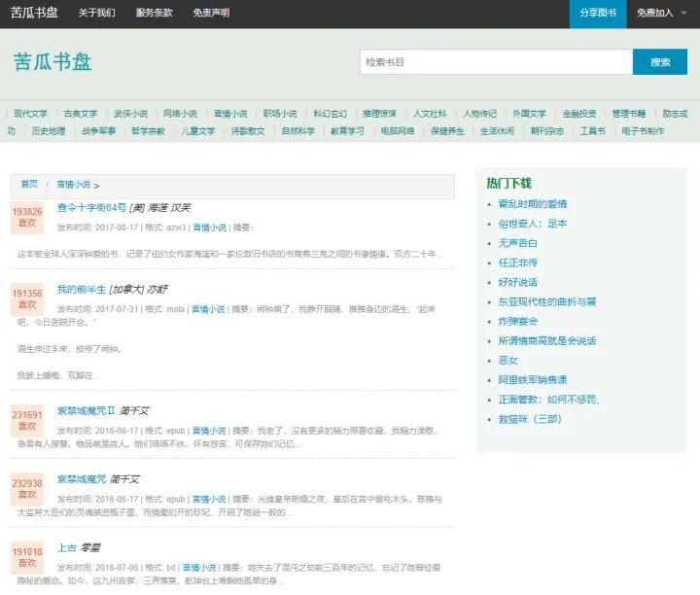Open 恶女 in 热门下载
700x595 pixels.
point(508,361)
